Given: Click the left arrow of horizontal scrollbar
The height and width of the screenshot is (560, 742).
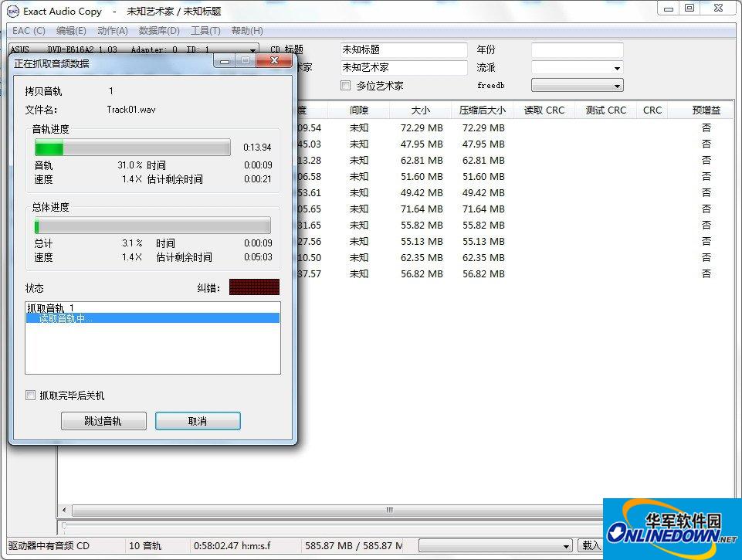Looking at the screenshot, I should point(64,511).
